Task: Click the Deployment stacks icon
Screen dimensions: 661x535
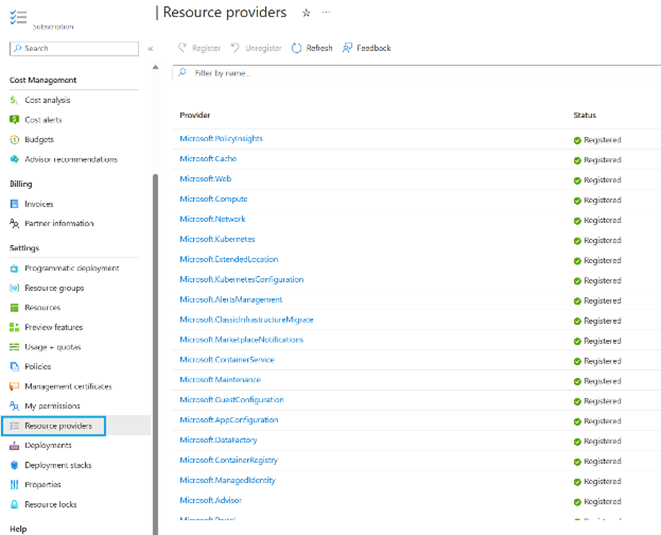Action: point(14,465)
